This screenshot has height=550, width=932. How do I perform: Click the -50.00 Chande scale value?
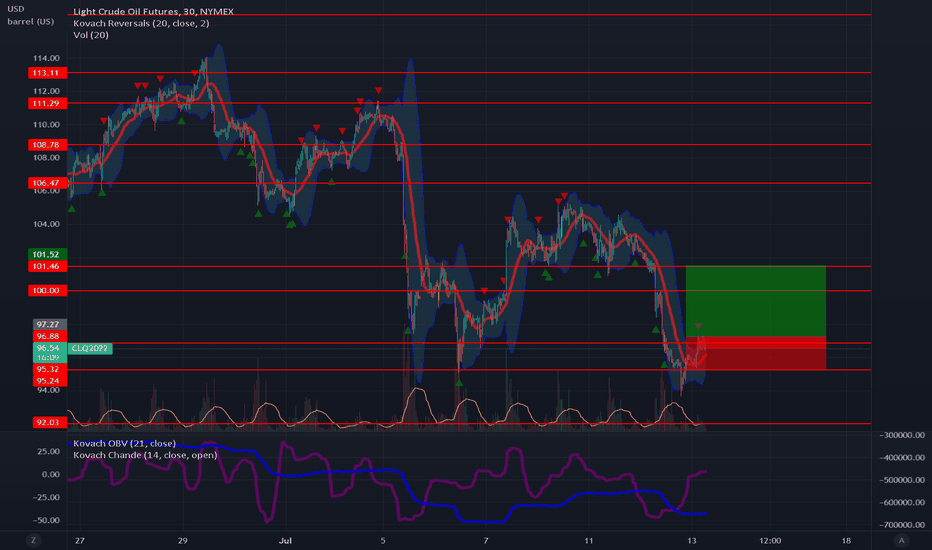click(x=46, y=520)
